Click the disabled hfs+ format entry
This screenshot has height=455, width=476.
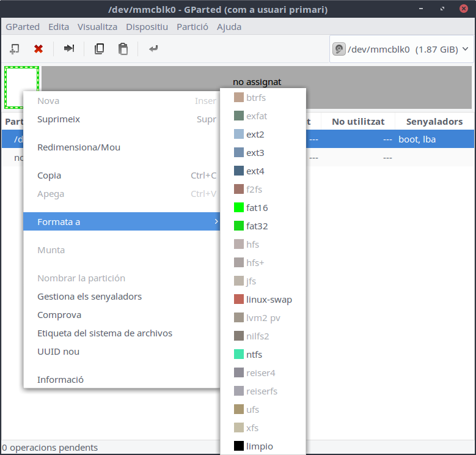point(263,263)
